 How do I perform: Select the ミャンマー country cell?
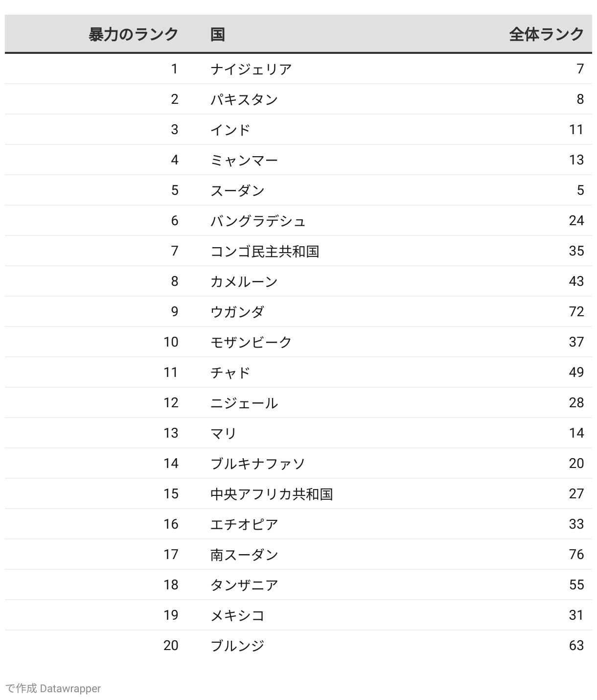tap(244, 160)
